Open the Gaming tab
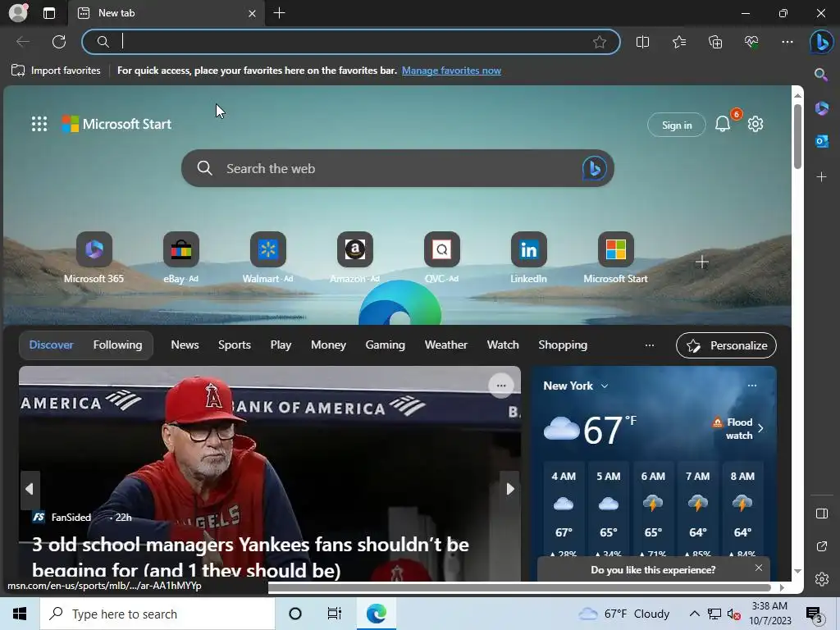Image resolution: width=840 pixels, height=630 pixels. click(386, 345)
